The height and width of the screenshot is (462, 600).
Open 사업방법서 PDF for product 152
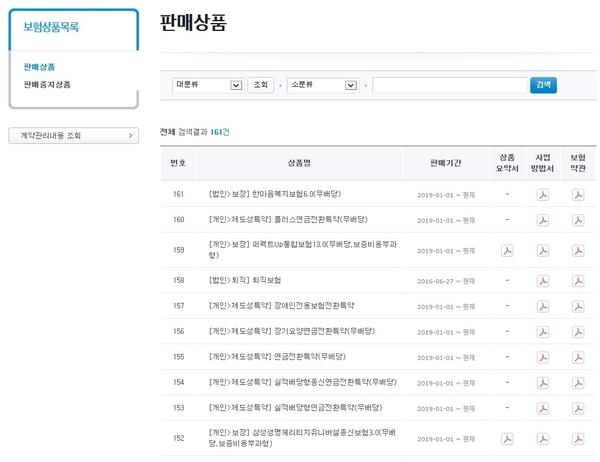[x=543, y=439]
